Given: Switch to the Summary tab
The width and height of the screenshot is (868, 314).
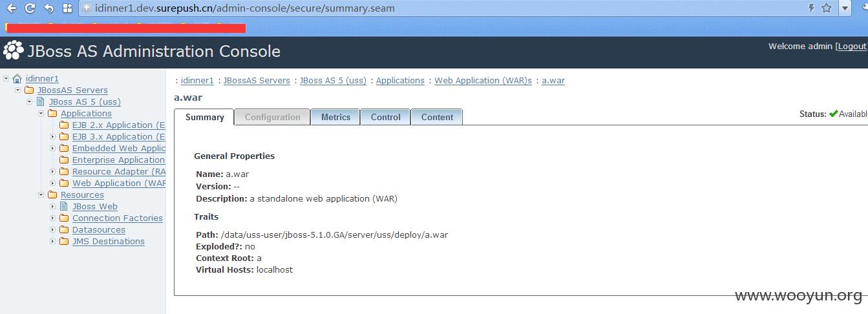Looking at the screenshot, I should [x=204, y=117].
